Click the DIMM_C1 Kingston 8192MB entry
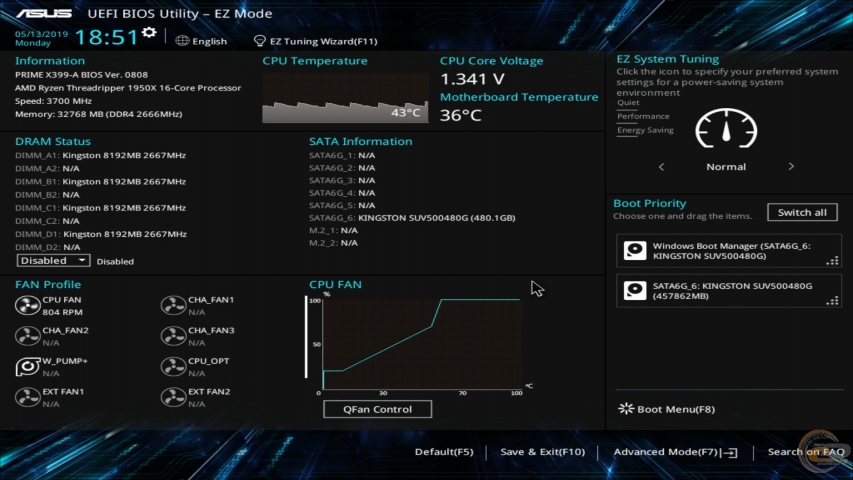The height and width of the screenshot is (480, 853). tap(101, 207)
